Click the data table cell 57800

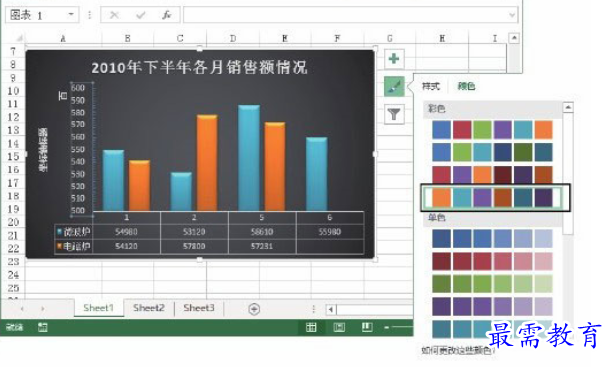[x=194, y=246]
